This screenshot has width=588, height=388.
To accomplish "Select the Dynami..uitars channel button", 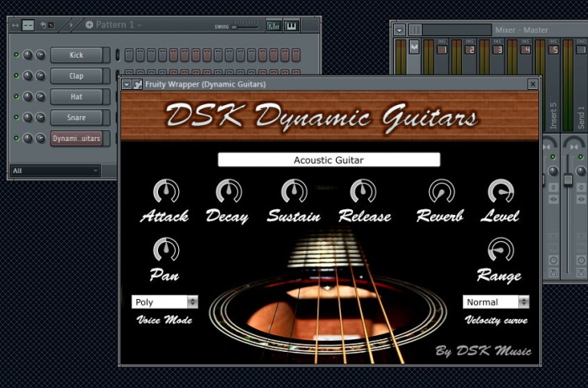I will [x=76, y=139].
